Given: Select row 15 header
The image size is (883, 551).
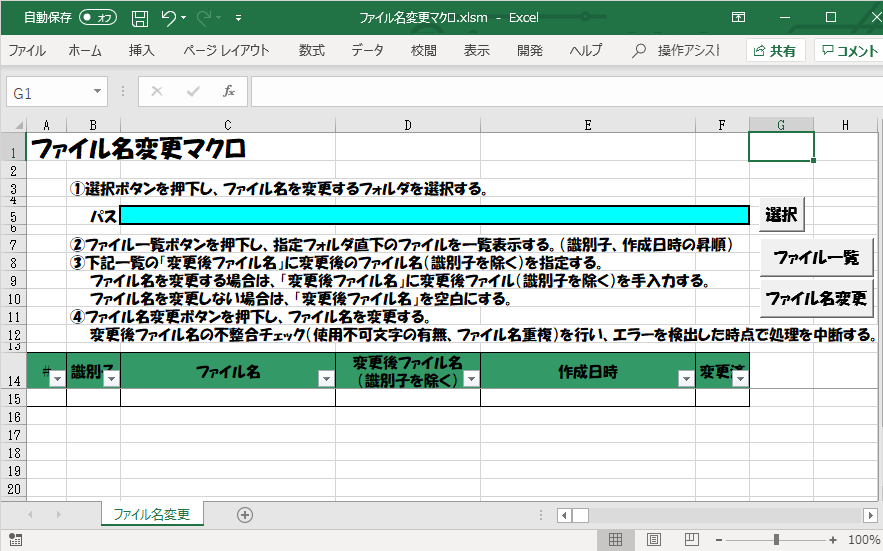Looking at the screenshot, I should pyautogui.click(x=14, y=398).
